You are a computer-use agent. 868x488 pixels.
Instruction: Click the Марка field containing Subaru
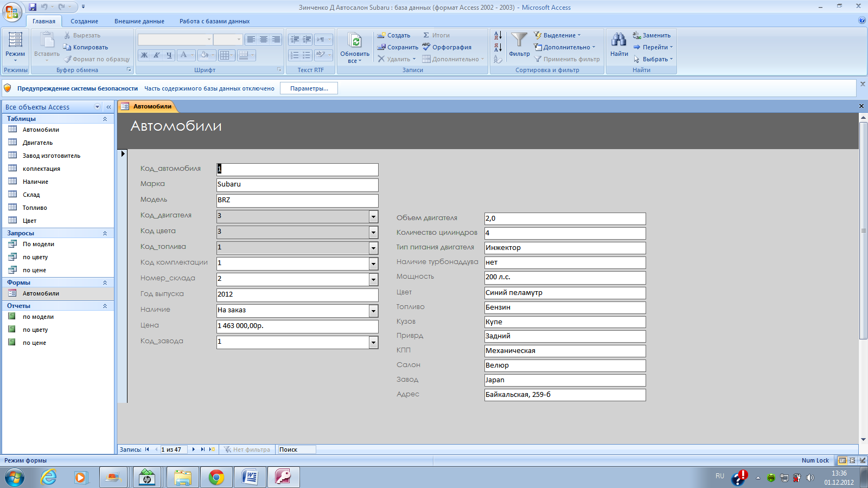pos(297,185)
